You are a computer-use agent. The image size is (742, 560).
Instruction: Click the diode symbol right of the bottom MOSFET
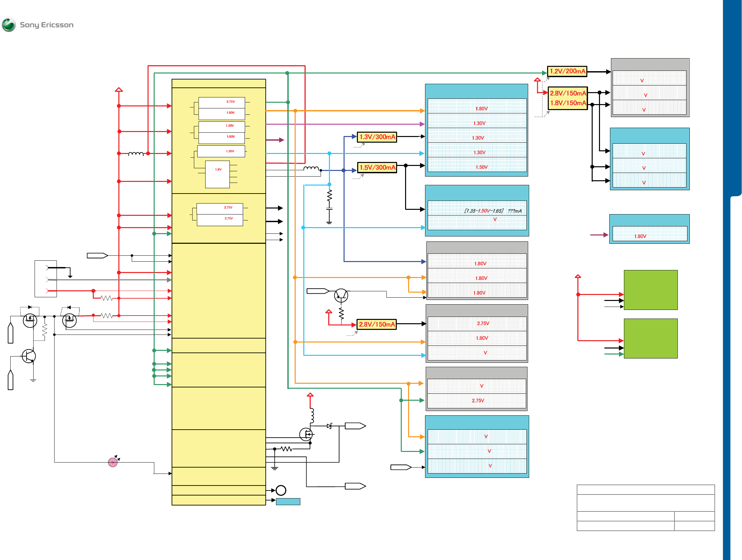[329, 426]
